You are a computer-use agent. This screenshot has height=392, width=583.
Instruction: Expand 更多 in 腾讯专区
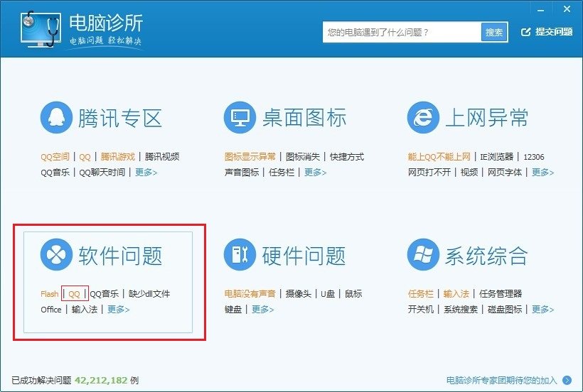[146, 173]
